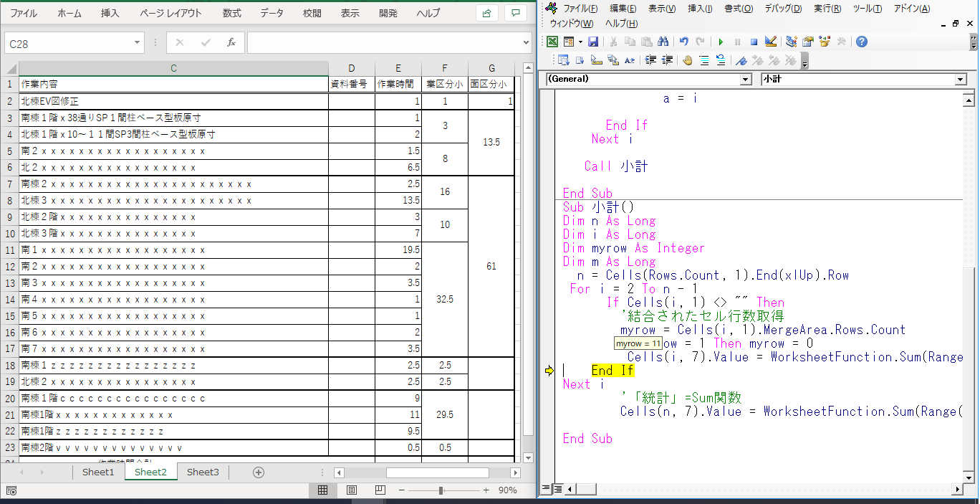
Task: Toggle a bookmark with the blue flag icon
Action: (x=741, y=60)
